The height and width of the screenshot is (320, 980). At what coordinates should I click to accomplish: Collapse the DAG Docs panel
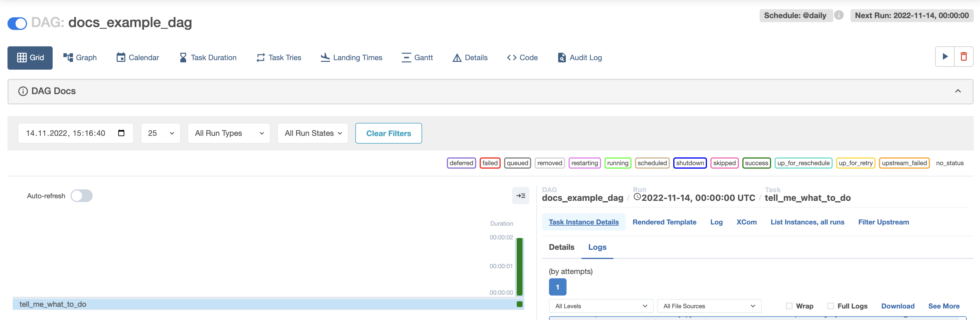pyautogui.click(x=958, y=91)
